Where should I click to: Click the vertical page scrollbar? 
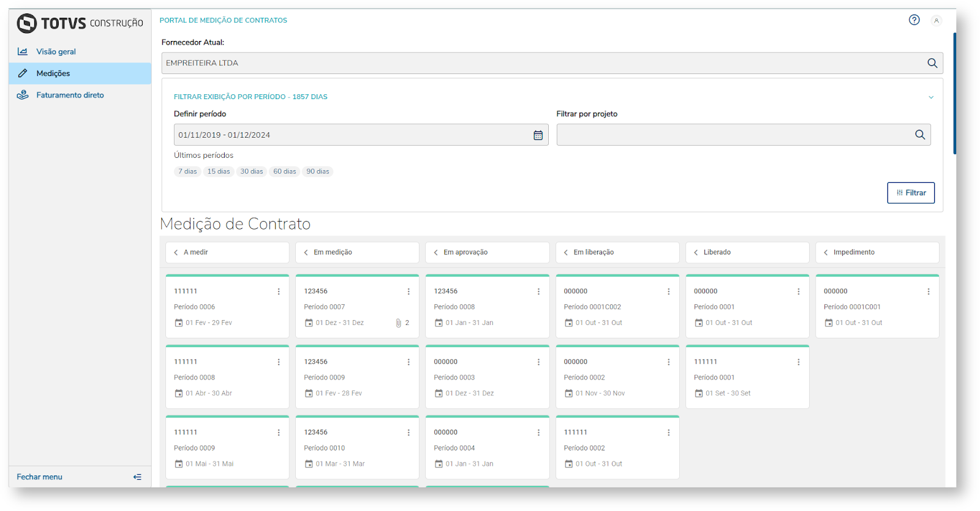click(x=954, y=94)
